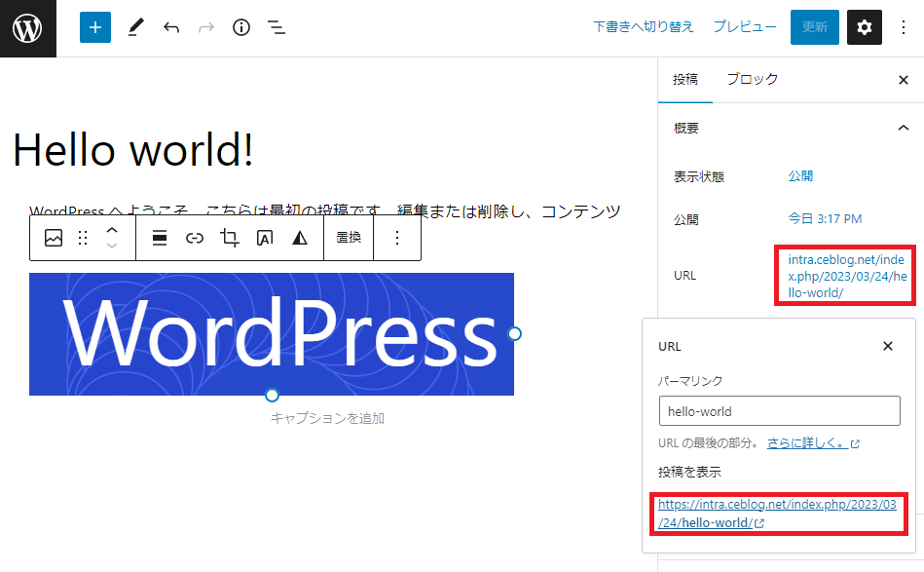Select the WordPress banner image
924x572 pixels.
pyautogui.click(x=272, y=334)
